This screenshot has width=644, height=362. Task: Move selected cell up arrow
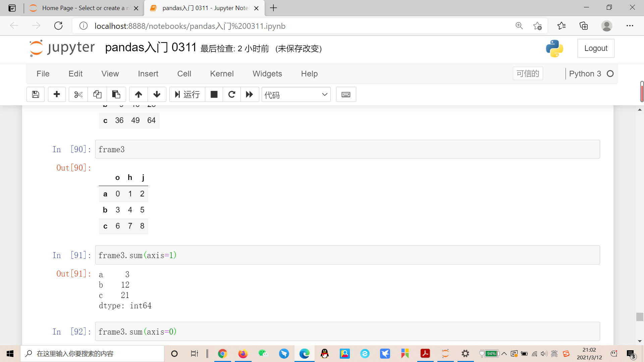[x=139, y=95]
